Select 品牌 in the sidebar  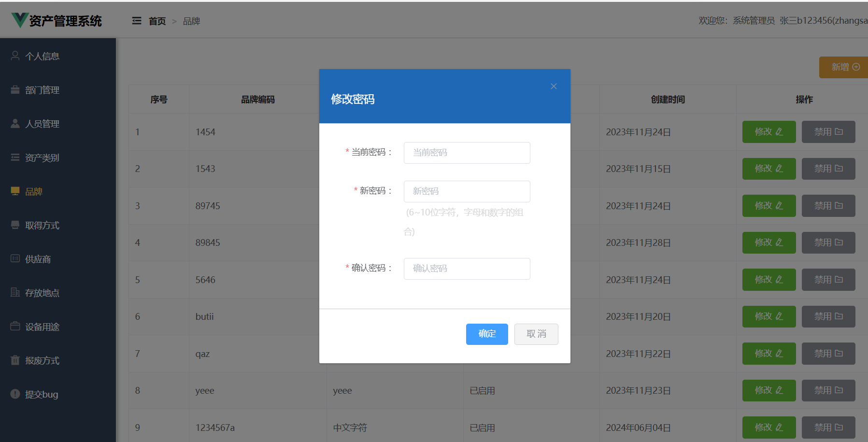[58, 191]
